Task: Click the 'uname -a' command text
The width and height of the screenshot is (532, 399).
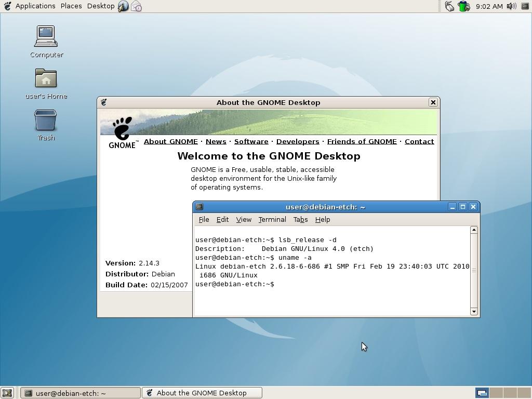Action: click(295, 258)
